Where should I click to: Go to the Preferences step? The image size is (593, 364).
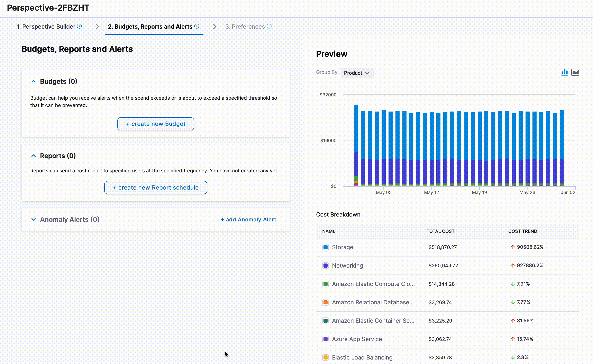(x=245, y=27)
